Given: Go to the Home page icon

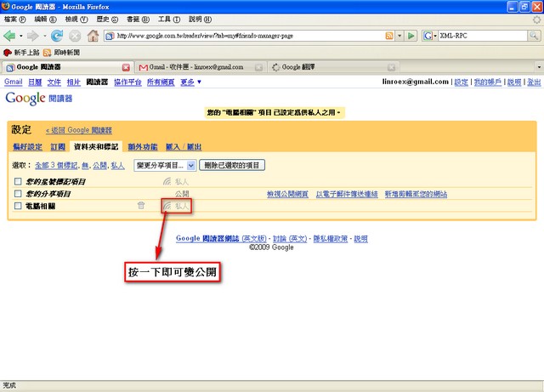Looking at the screenshot, I should point(93,36).
